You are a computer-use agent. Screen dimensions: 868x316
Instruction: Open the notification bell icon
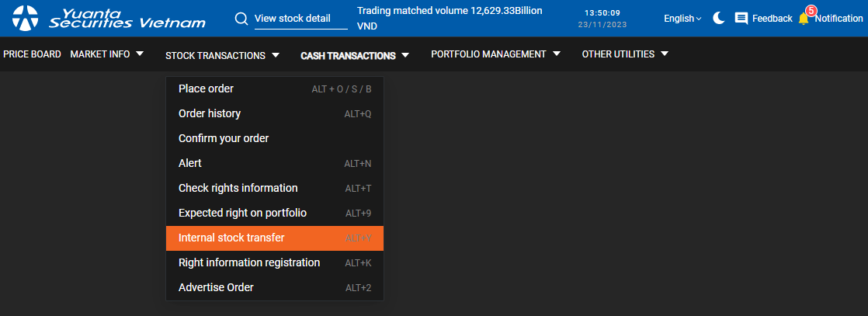pos(804,18)
